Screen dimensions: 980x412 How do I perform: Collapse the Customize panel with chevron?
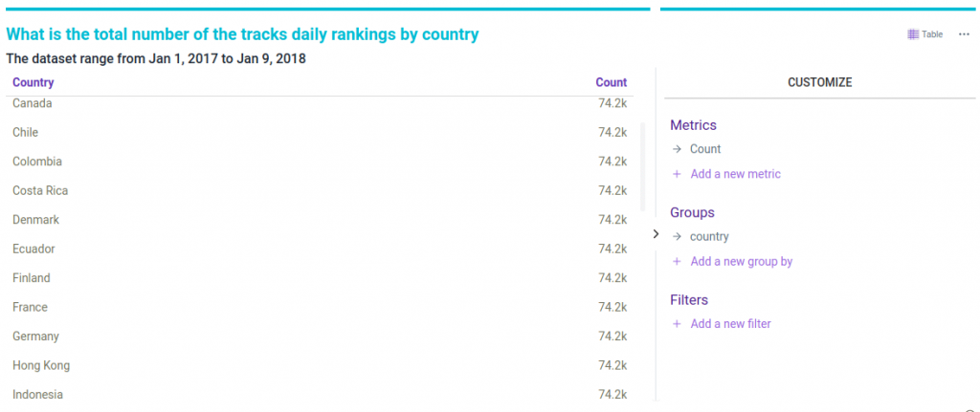[x=656, y=233]
